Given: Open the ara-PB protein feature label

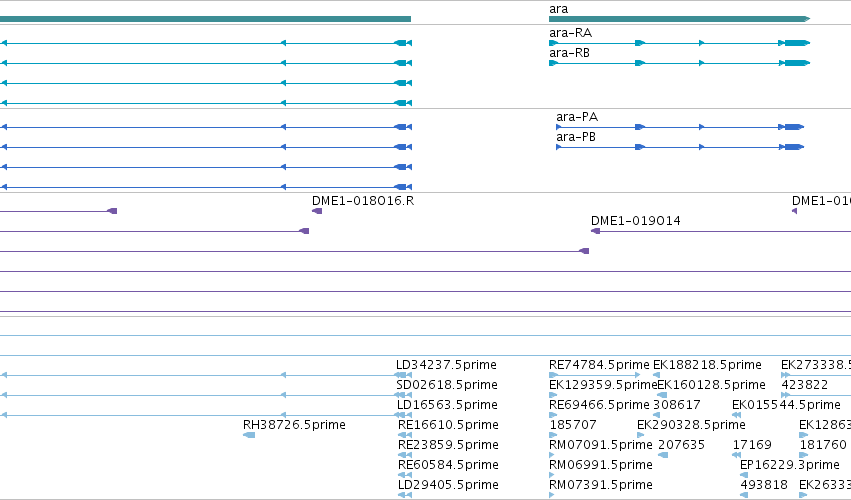Looking at the screenshot, I should click(x=576, y=137).
